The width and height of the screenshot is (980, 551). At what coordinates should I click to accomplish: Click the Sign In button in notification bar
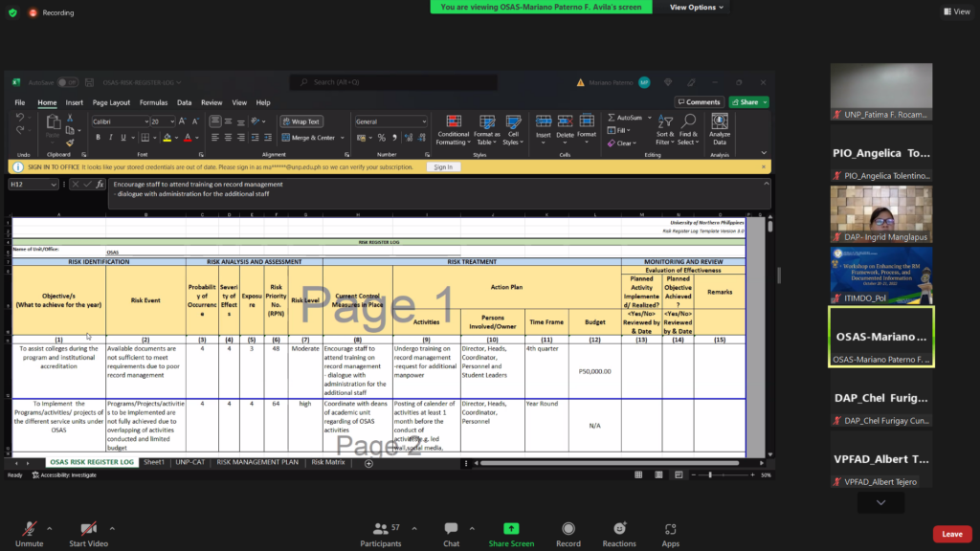point(443,166)
